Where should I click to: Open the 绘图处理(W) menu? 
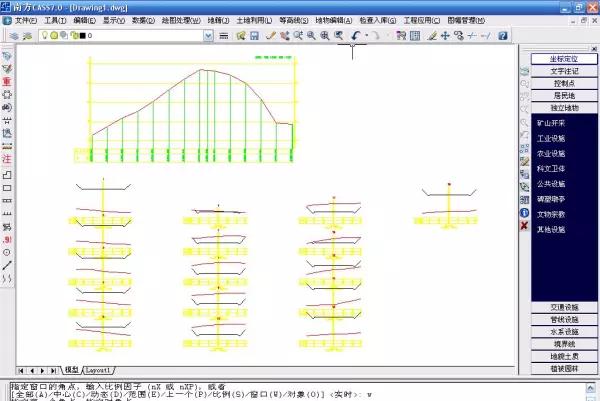(181, 21)
